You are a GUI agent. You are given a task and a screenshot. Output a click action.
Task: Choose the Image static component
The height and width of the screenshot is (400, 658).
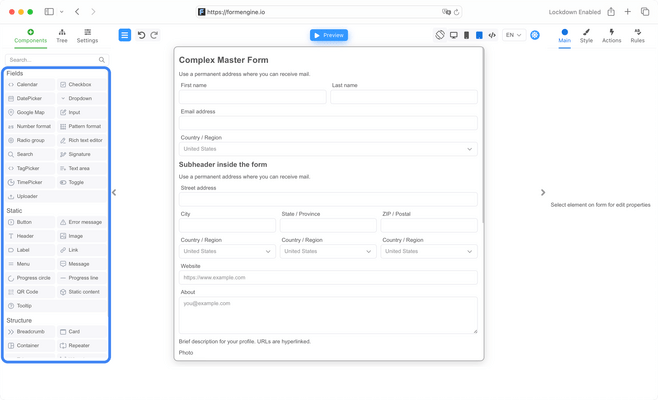(82, 236)
